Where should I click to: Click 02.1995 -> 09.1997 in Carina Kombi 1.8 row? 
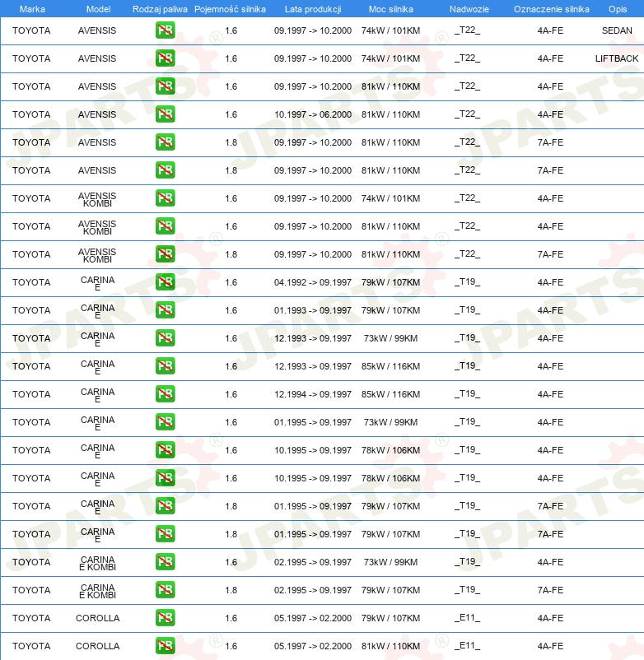pos(312,590)
